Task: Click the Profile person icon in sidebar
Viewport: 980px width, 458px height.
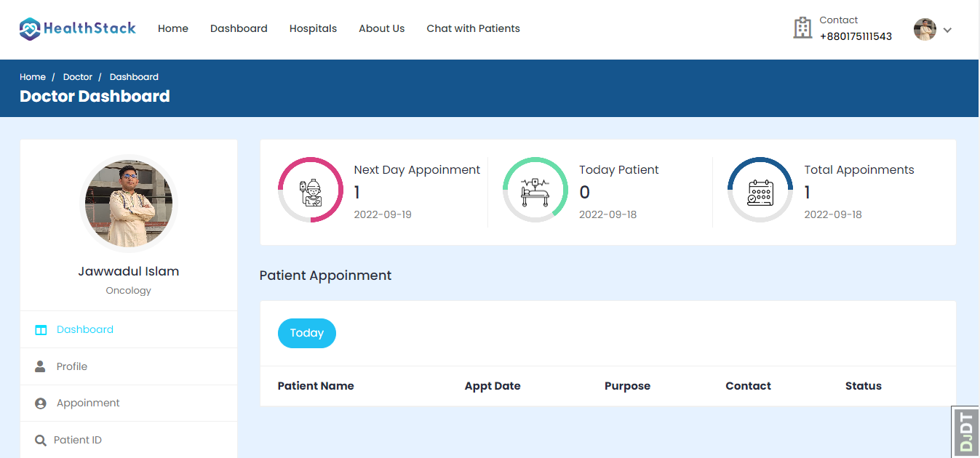Action: click(41, 366)
